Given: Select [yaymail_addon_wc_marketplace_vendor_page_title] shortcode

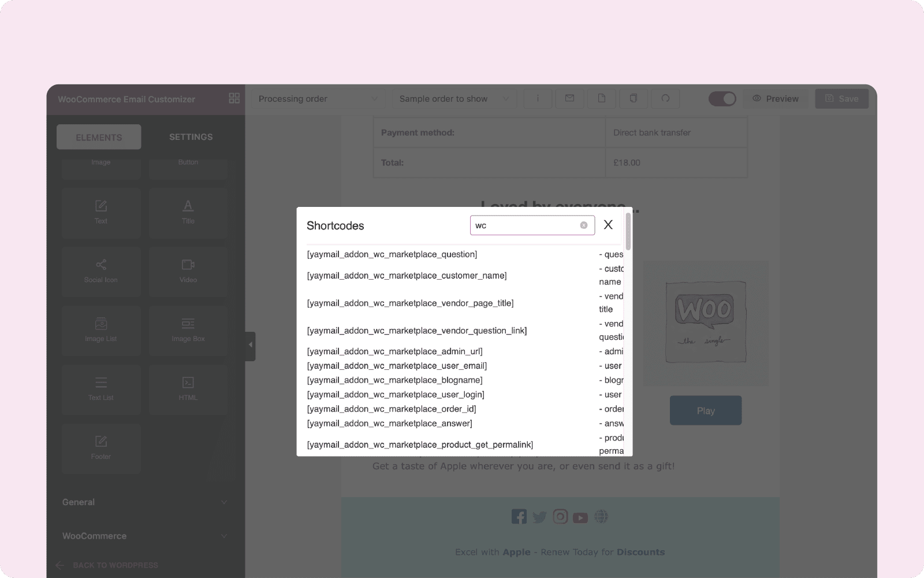Looking at the screenshot, I should (411, 303).
